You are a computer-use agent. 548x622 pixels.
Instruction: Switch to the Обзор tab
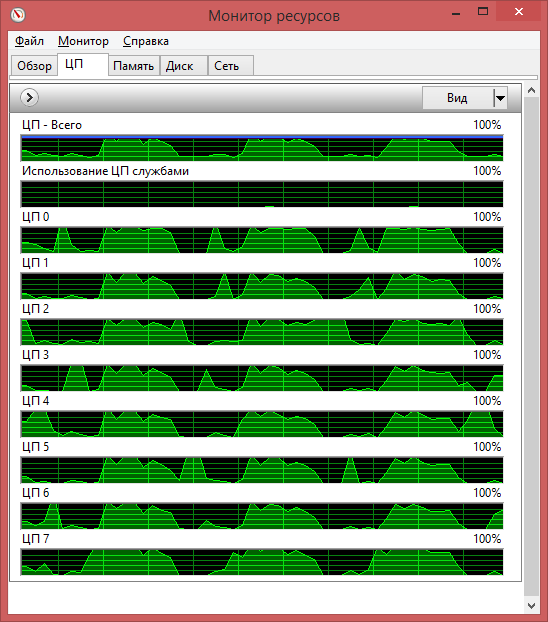(34, 65)
